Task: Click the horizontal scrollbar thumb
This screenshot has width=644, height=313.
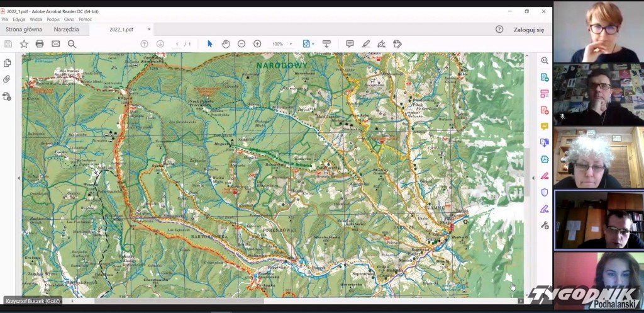Action: (179, 301)
